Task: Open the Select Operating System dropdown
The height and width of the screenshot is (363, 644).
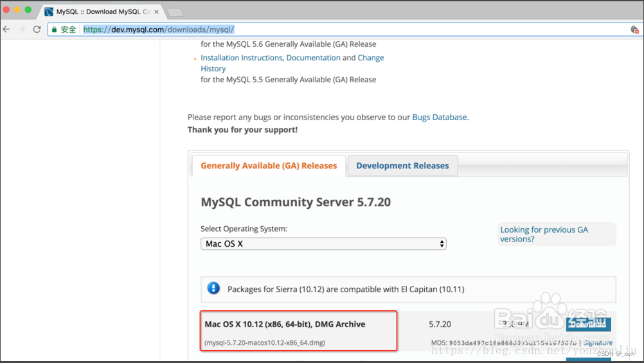Action: 323,243
